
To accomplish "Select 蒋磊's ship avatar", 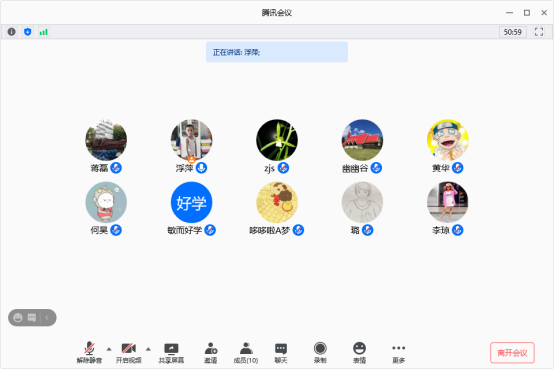I will click(106, 140).
